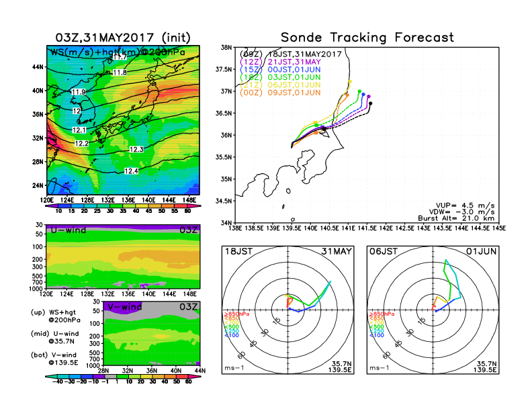Click the "31MAY" hodograph date label
This screenshot has width=532, height=411.
pos(337,252)
